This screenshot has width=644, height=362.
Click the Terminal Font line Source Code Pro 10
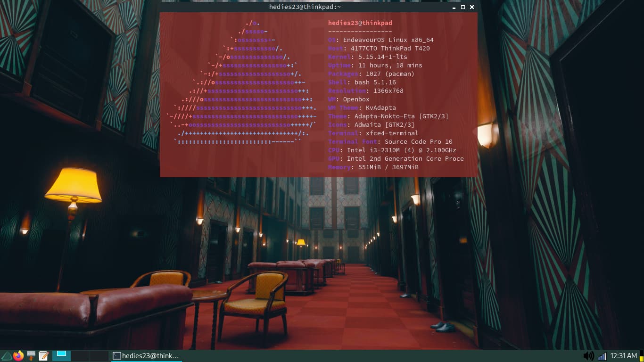(390, 142)
